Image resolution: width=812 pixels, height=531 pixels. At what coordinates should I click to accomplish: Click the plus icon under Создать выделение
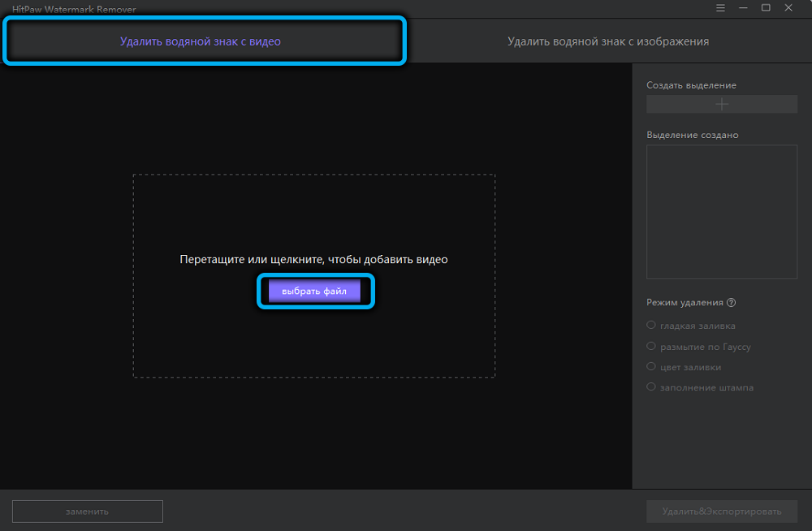click(x=721, y=104)
